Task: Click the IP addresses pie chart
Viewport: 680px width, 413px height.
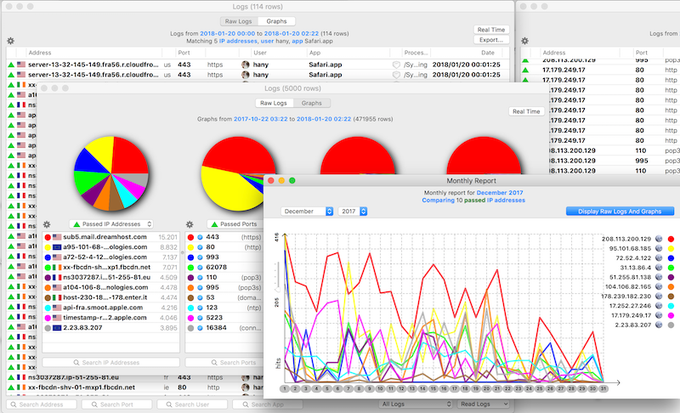Action: (x=111, y=174)
